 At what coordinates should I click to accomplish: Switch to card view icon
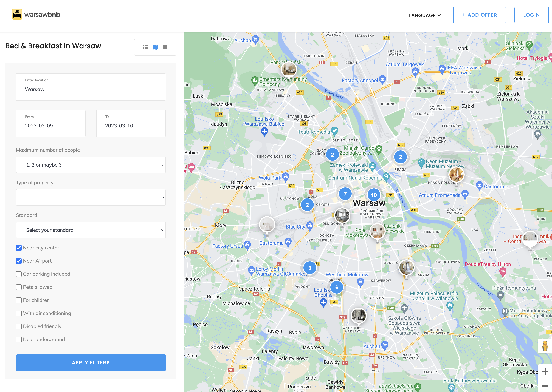coord(165,47)
